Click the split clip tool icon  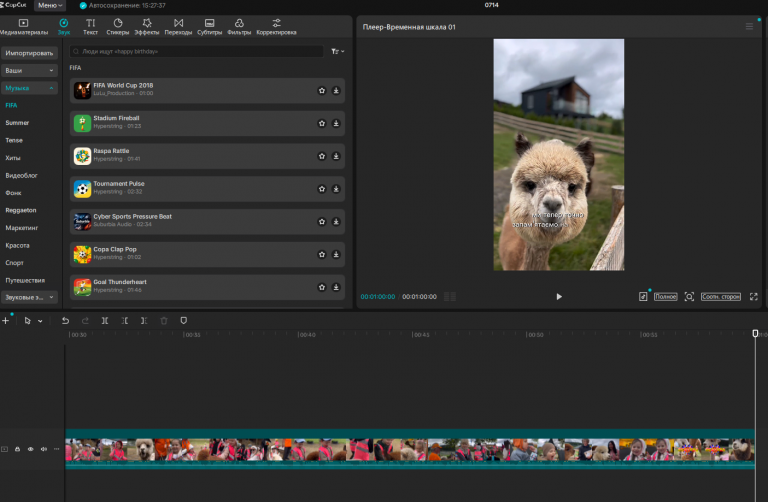pos(105,321)
